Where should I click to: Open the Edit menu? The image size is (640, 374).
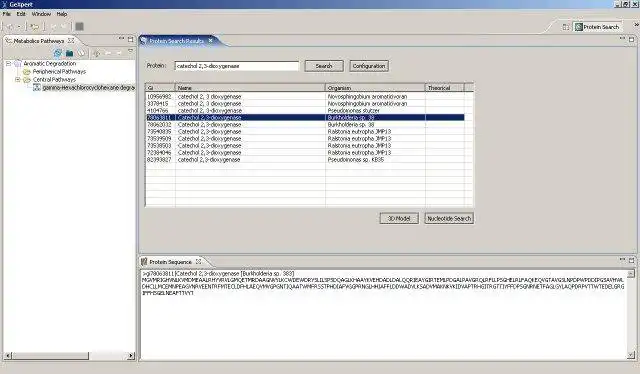pos(21,14)
